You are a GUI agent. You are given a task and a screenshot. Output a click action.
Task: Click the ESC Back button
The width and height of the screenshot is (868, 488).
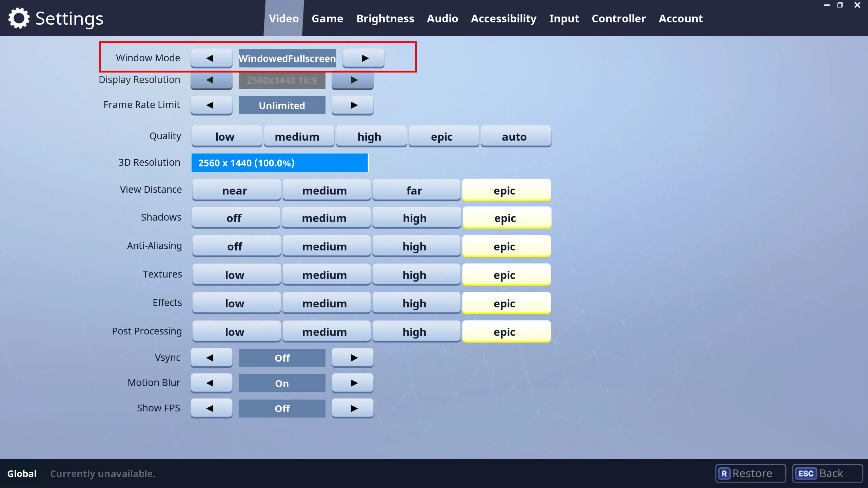click(x=827, y=473)
